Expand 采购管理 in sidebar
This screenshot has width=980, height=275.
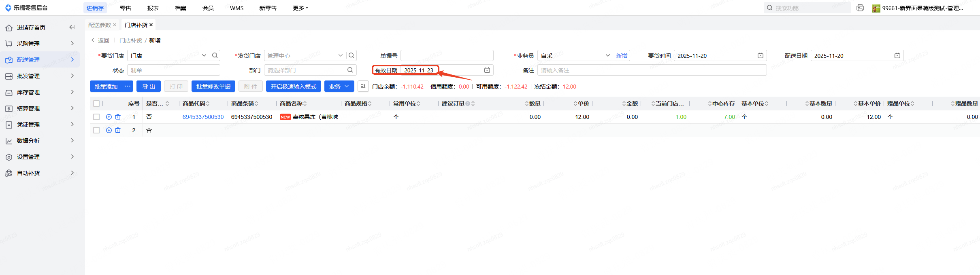point(40,43)
